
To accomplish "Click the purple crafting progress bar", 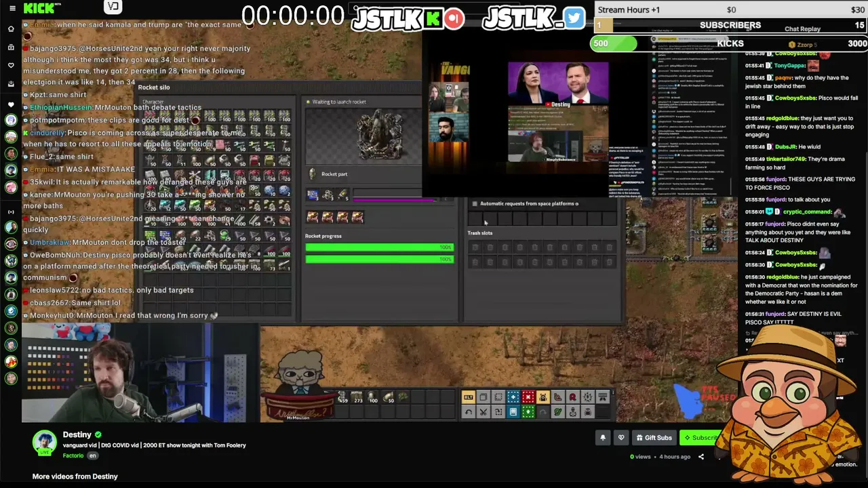I will pyautogui.click(x=395, y=199).
